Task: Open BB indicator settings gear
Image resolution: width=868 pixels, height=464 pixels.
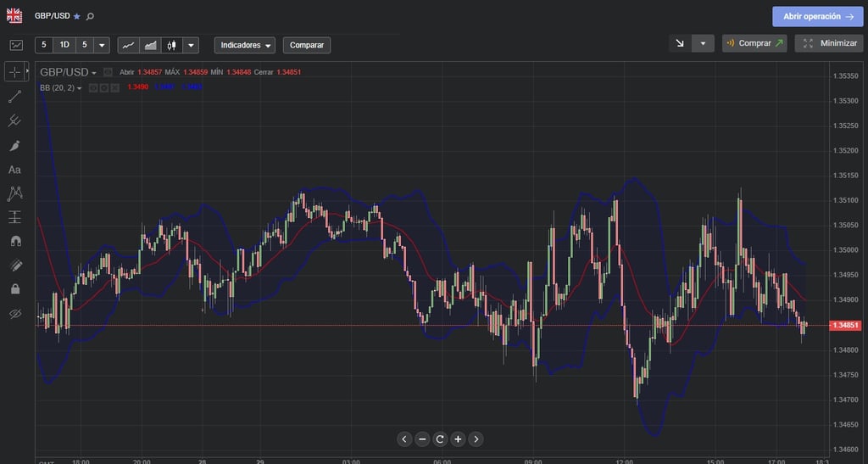Action: coord(104,87)
